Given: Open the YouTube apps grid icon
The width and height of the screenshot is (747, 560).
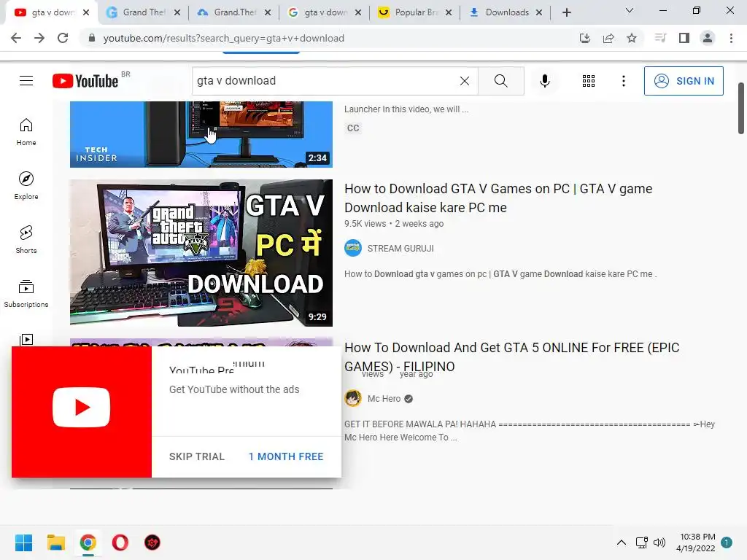Looking at the screenshot, I should [589, 81].
